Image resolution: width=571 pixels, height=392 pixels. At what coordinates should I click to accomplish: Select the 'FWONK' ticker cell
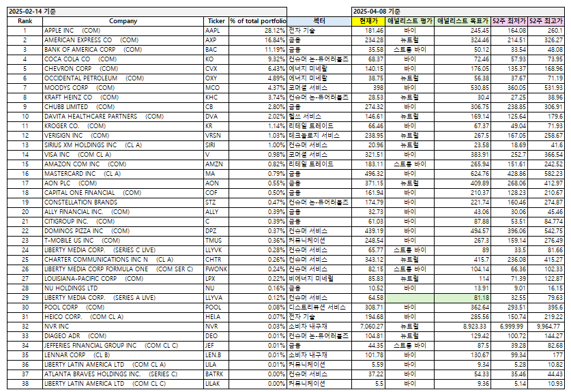[216, 269]
